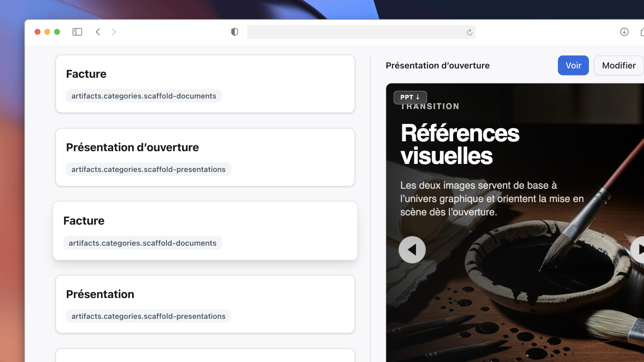644x362 pixels.
Task: Click the scaffold-presentations tag under Présentation d'ouverture
Action: point(148,169)
